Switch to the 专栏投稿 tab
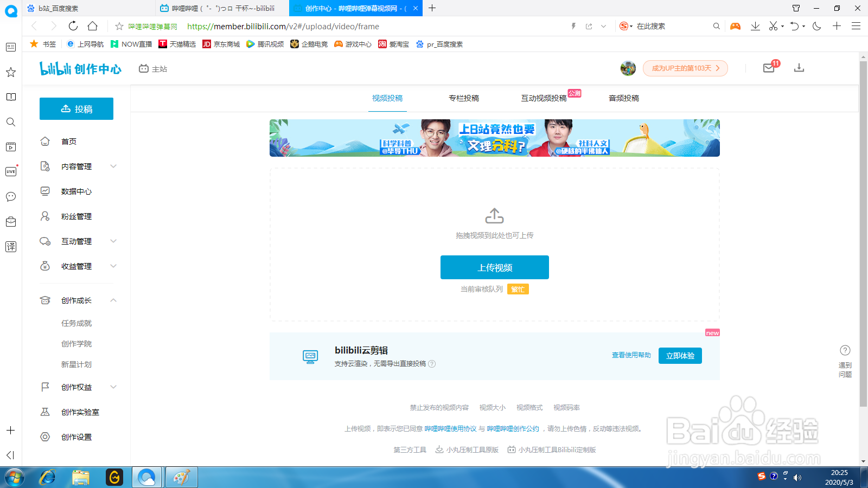 pyautogui.click(x=464, y=98)
